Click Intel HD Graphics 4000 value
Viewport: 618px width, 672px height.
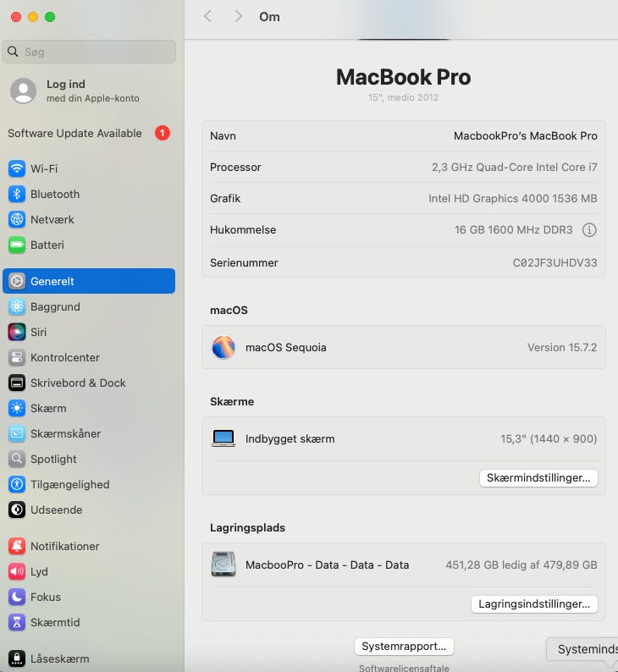click(512, 198)
